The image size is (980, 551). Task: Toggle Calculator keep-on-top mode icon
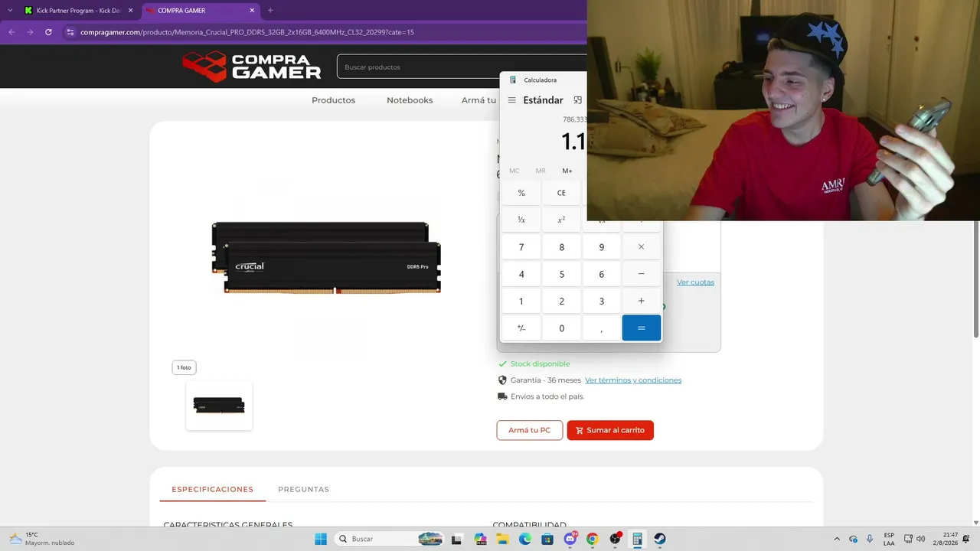tap(578, 100)
